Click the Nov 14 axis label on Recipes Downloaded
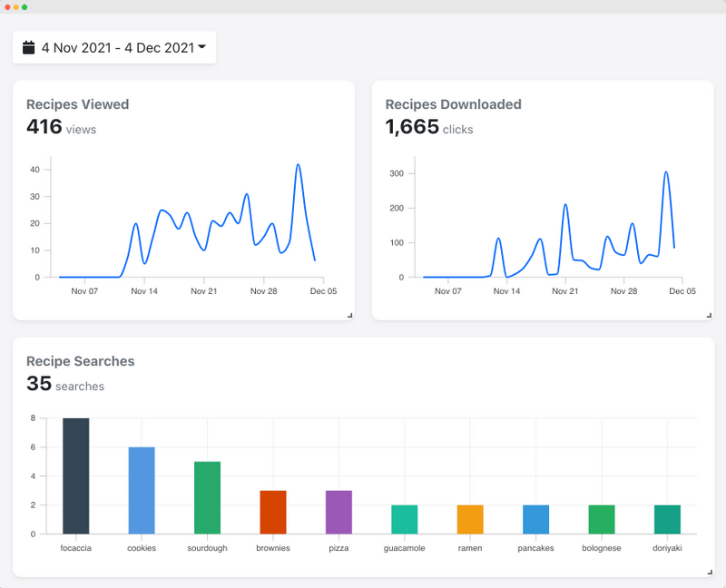Viewport: 726px width, 588px height. (x=507, y=292)
